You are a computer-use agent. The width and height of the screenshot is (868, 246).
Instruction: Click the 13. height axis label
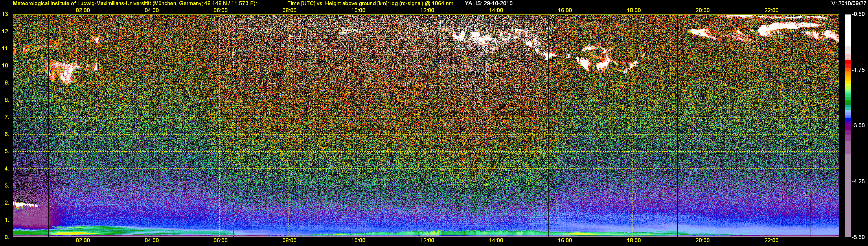click(5, 14)
